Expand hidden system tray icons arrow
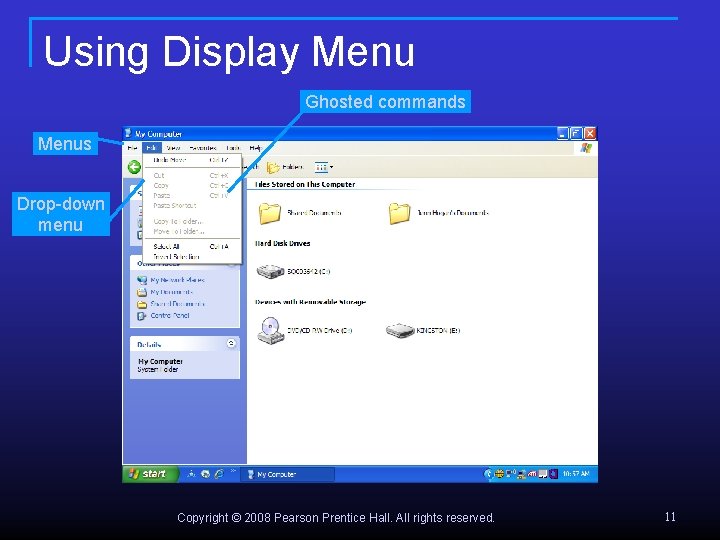The height and width of the screenshot is (540, 720). 489,474
